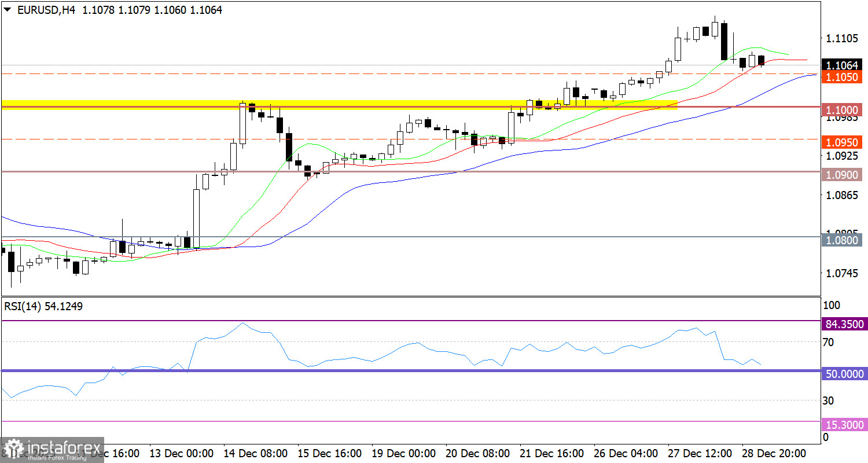The image size is (868, 463).
Task: Click the 21 Dec 16:00 time label
Action: pyautogui.click(x=552, y=453)
